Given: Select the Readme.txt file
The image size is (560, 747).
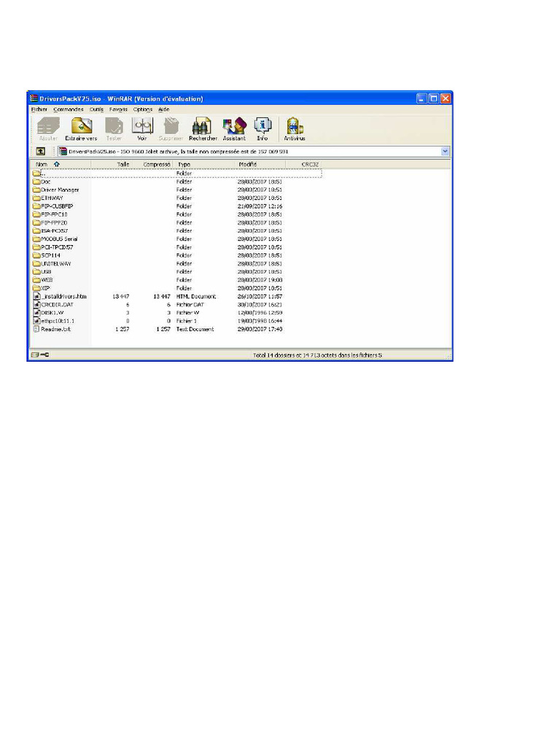Looking at the screenshot, I should [52, 329].
